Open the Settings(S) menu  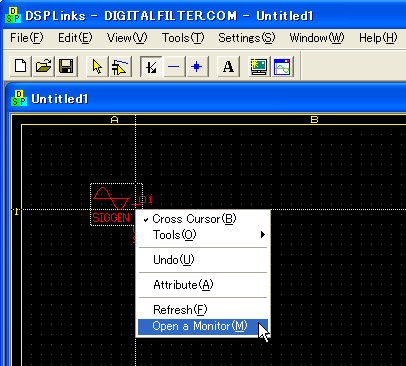coord(247,38)
